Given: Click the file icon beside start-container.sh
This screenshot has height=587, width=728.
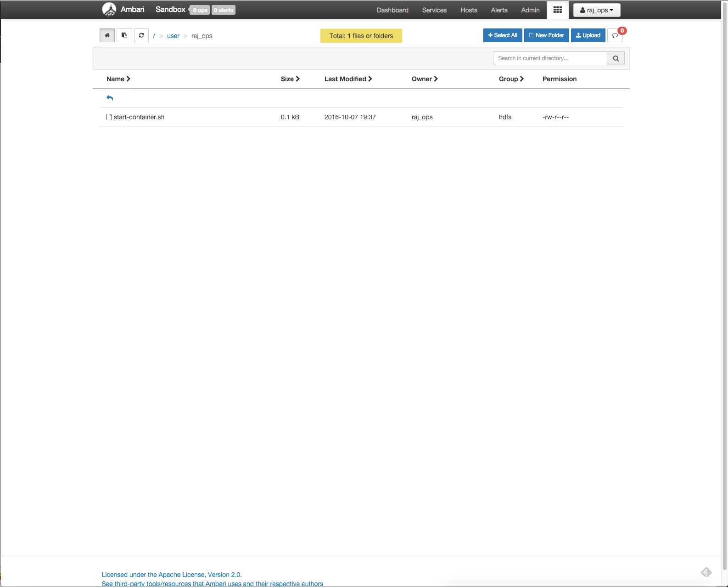Looking at the screenshot, I should (109, 117).
